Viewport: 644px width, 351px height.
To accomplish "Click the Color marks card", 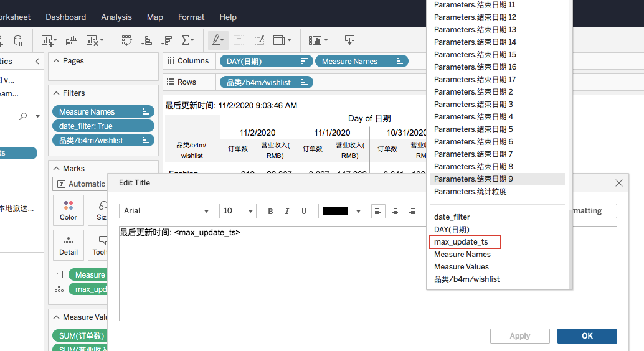I will click(x=68, y=210).
